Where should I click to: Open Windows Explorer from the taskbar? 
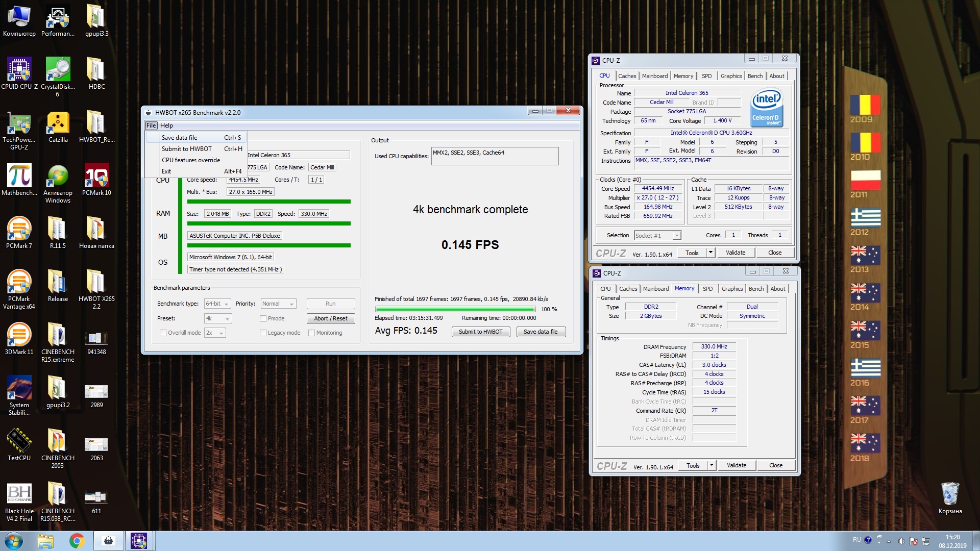45,541
